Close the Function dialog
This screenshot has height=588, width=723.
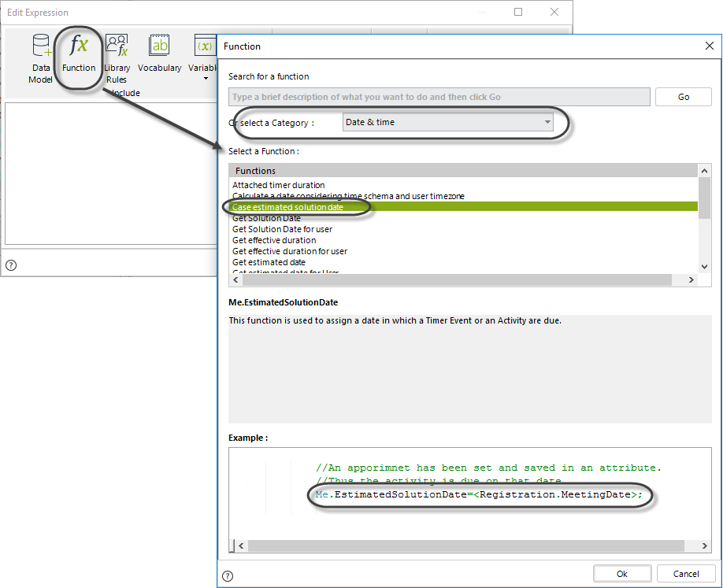708,46
